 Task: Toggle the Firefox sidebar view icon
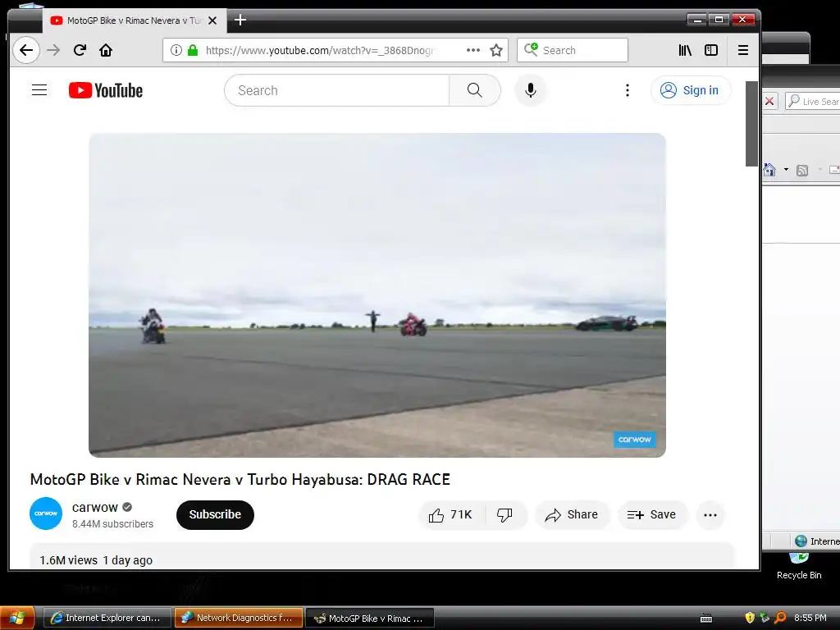(711, 50)
